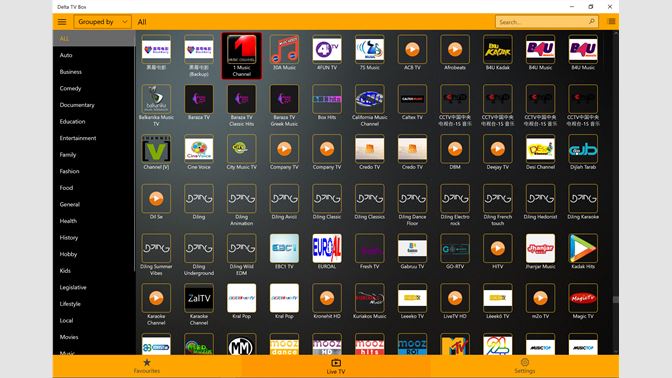Open the Dijlah Tarab channel

[x=583, y=152]
